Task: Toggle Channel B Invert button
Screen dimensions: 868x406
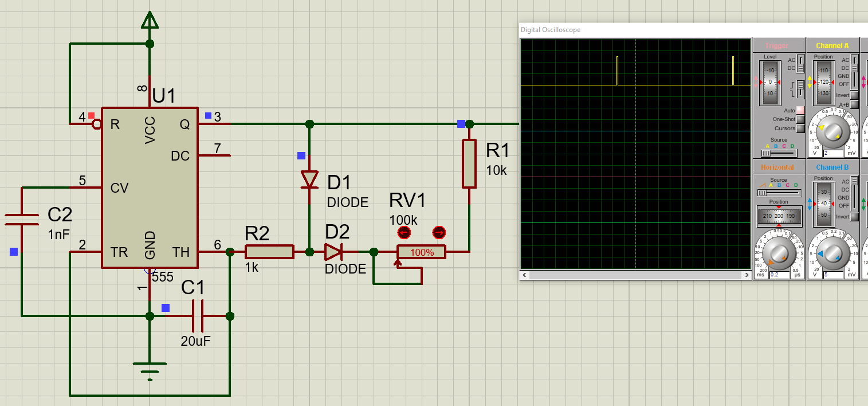Action: pos(854,217)
